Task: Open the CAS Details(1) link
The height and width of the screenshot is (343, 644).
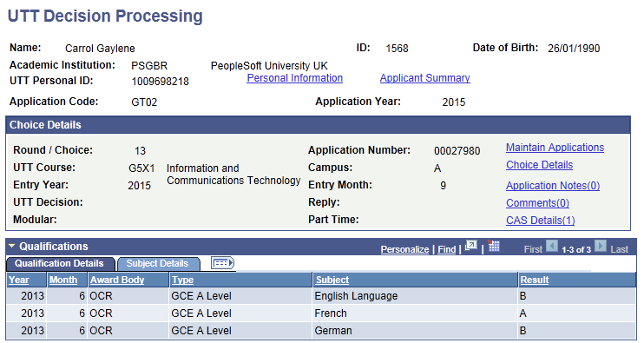Action: tap(540, 221)
